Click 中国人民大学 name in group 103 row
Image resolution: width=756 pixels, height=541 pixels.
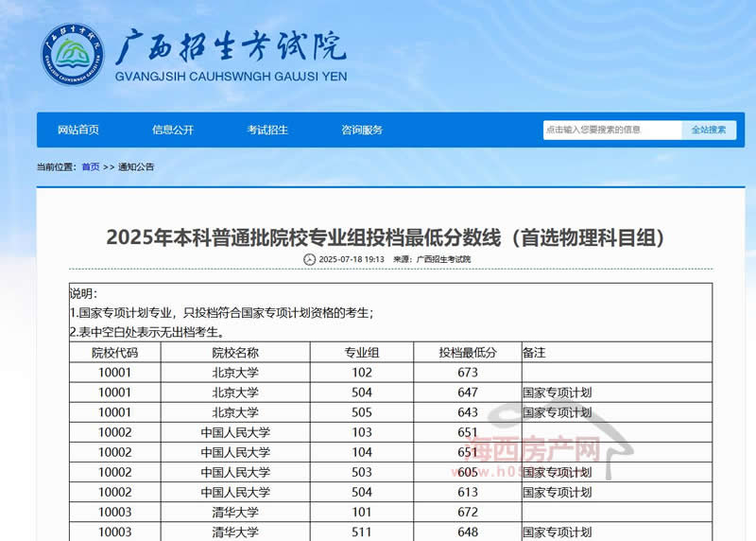pos(235,432)
